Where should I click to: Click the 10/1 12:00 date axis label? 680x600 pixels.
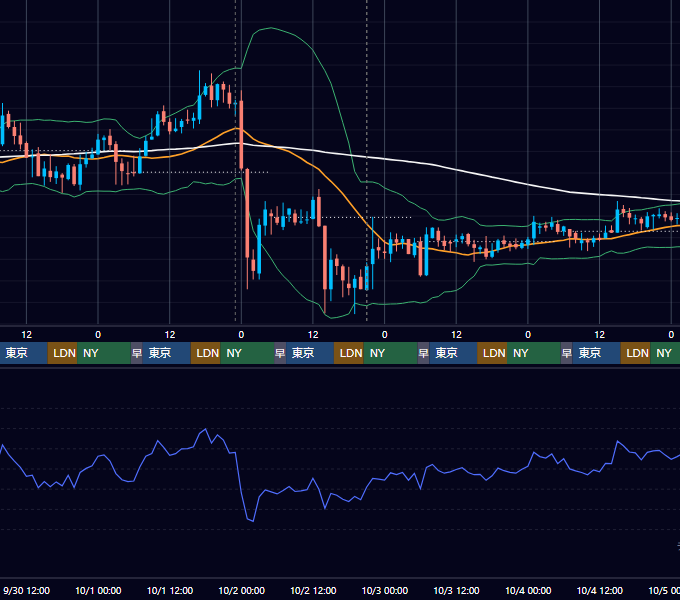click(x=170, y=590)
